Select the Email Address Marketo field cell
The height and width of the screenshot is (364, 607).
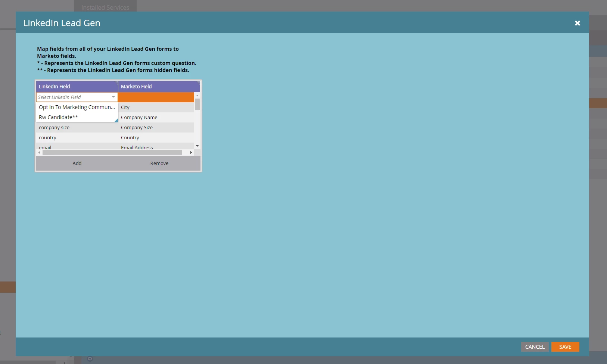(x=156, y=147)
